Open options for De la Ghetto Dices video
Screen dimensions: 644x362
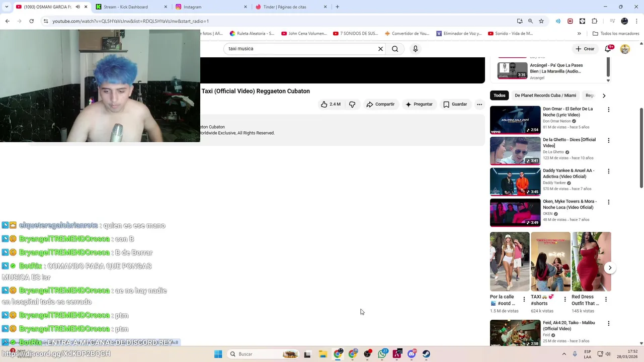click(x=608, y=140)
